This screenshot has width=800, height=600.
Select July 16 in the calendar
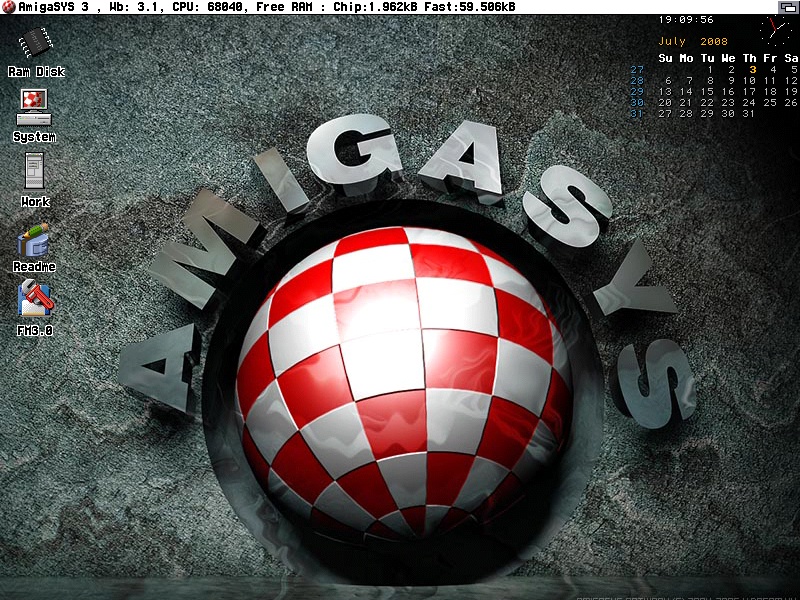[x=728, y=92]
